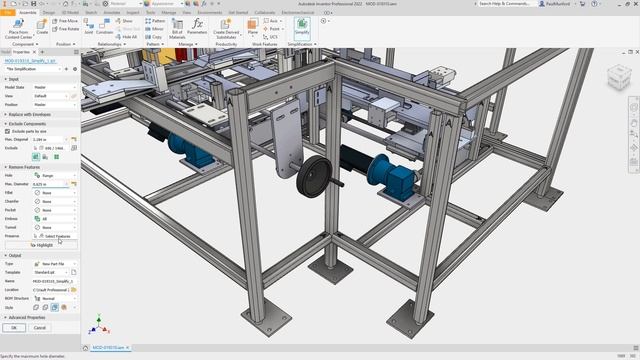
Task: Select the Joint tool
Action: coord(89,27)
